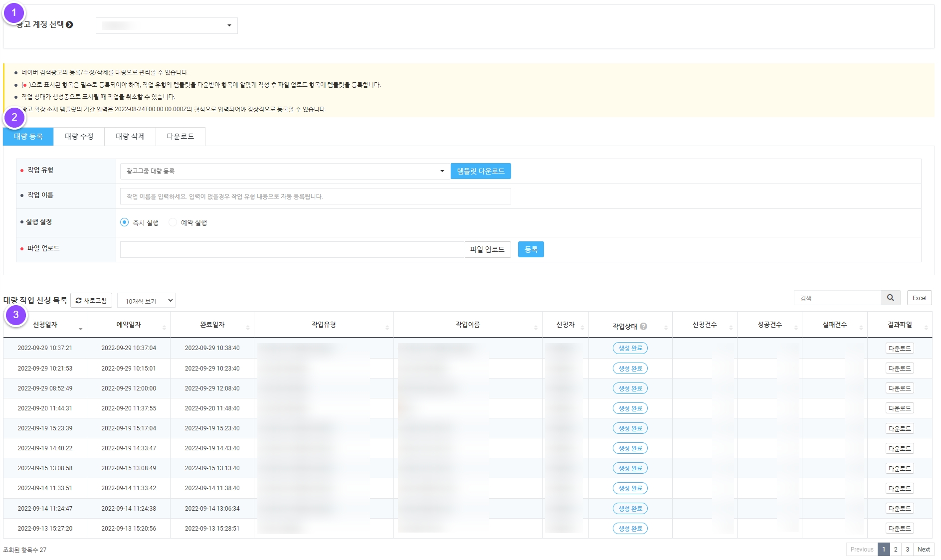Open the 광고 계정 선택 account dropdown
This screenshot has width=941, height=560.
[167, 25]
